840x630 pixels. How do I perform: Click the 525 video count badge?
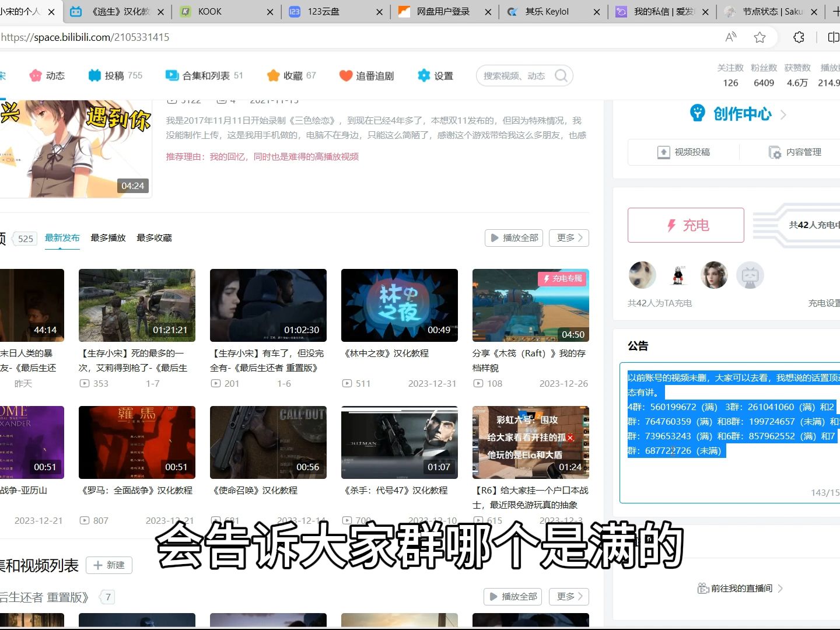coord(25,239)
